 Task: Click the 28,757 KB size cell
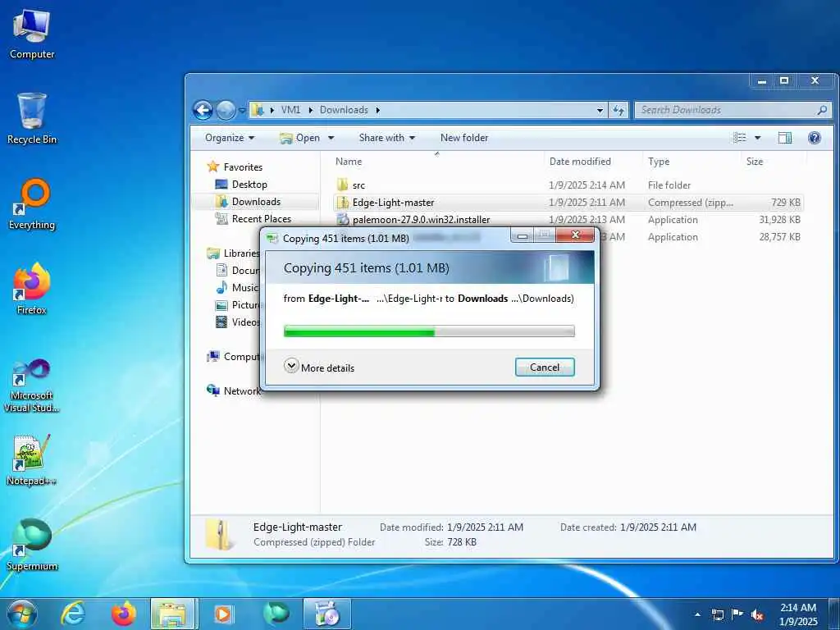pyautogui.click(x=779, y=237)
